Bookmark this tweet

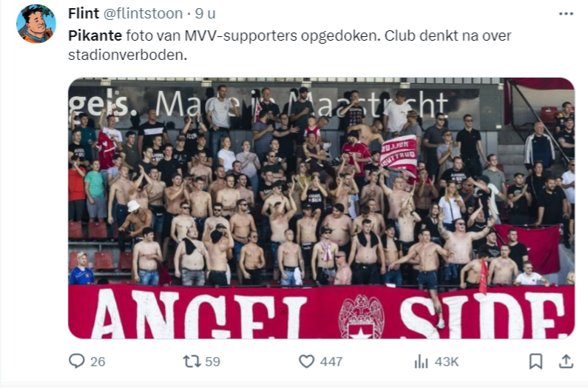(535, 361)
